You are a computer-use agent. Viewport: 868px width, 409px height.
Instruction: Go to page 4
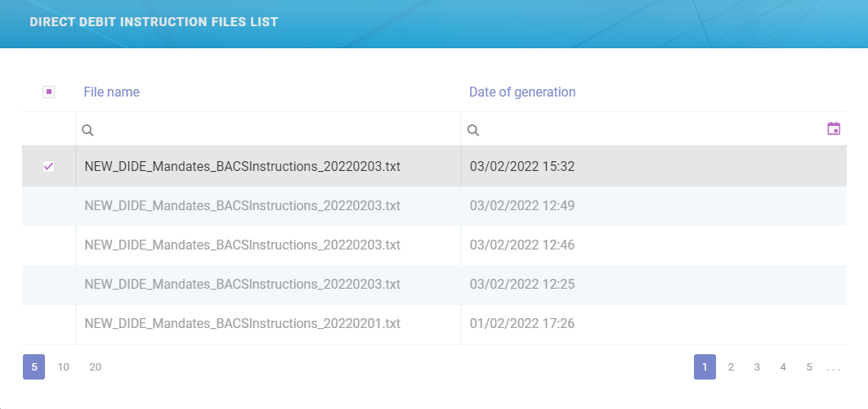pos(783,367)
